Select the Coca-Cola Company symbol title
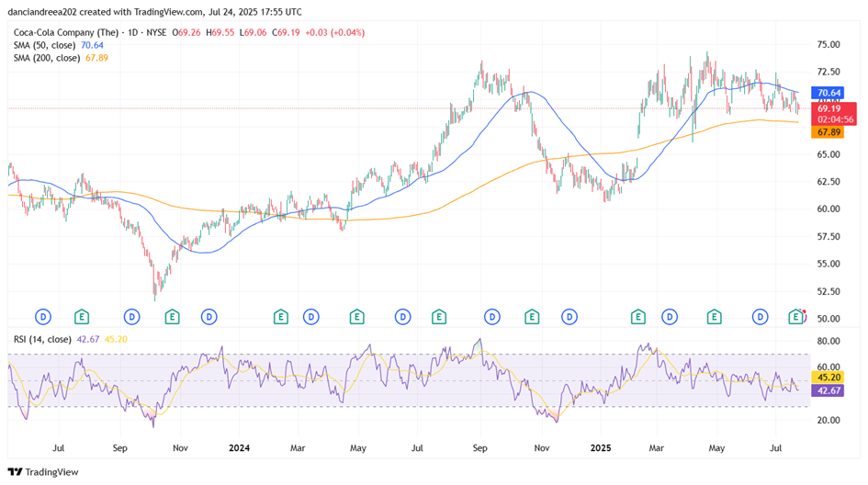 coord(75,31)
